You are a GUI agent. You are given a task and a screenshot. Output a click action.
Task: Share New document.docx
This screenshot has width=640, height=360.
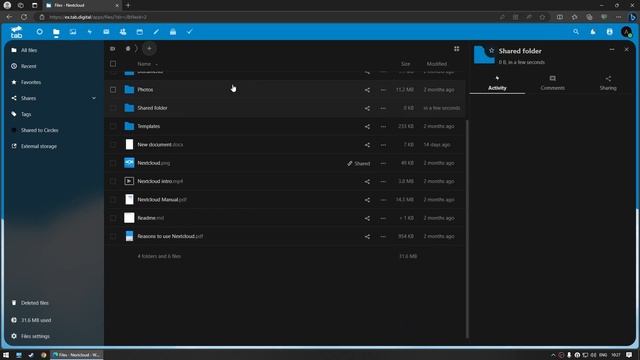tap(367, 145)
